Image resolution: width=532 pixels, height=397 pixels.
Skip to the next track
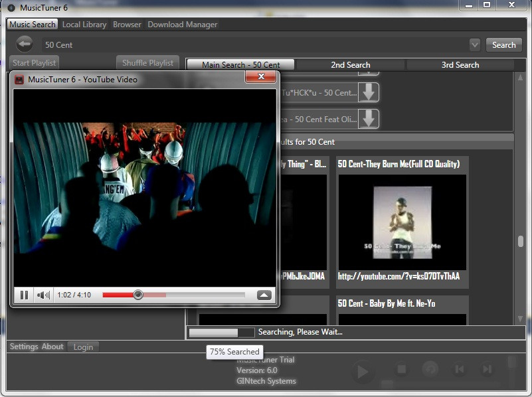click(x=488, y=369)
